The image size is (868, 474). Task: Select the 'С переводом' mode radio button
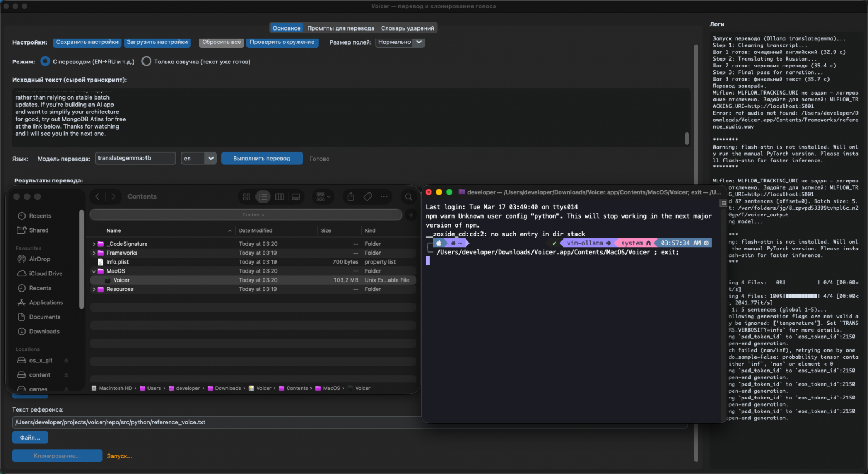click(x=45, y=62)
